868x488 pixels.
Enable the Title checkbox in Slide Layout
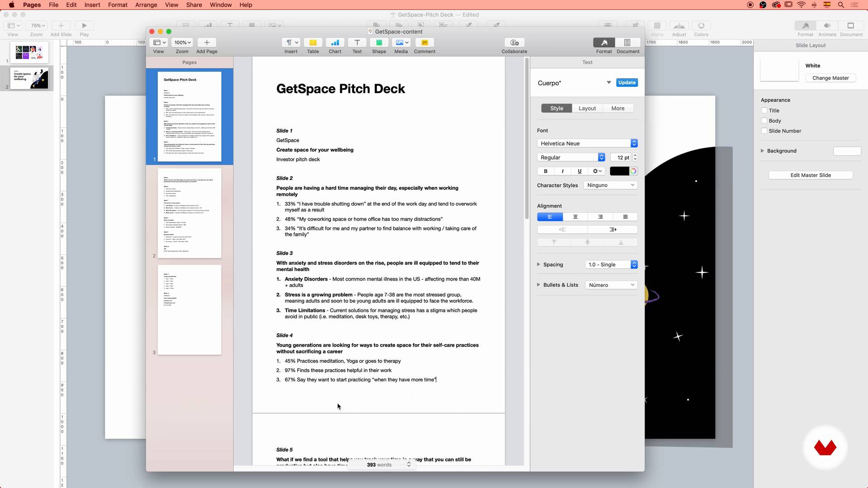pos(764,110)
